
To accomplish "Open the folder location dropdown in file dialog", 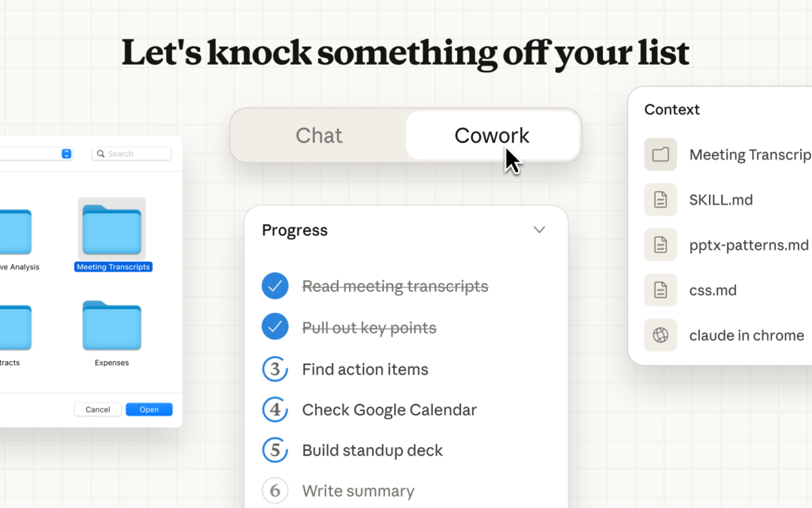I will 66,154.
